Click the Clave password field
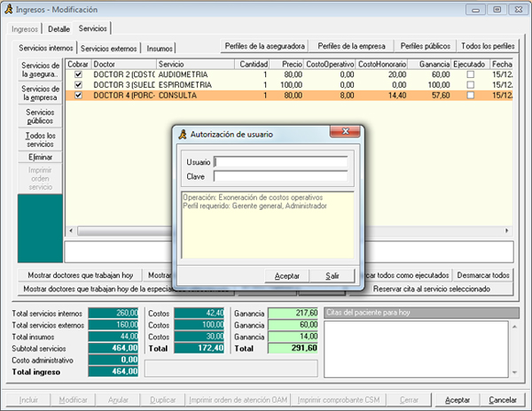This screenshot has width=532, height=411. pos(282,175)
